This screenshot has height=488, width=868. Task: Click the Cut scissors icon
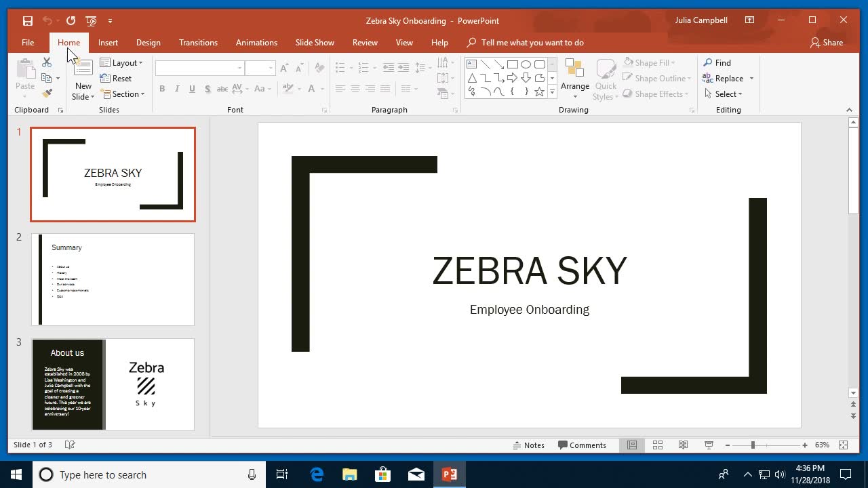(47, 62)
